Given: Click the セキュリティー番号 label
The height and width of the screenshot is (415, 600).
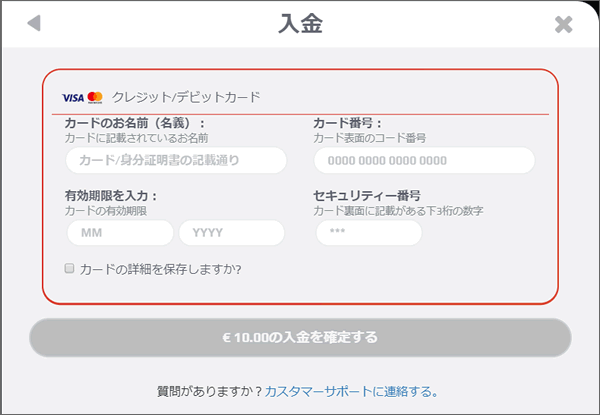Looking at the screenshot, I should point(367,196).
